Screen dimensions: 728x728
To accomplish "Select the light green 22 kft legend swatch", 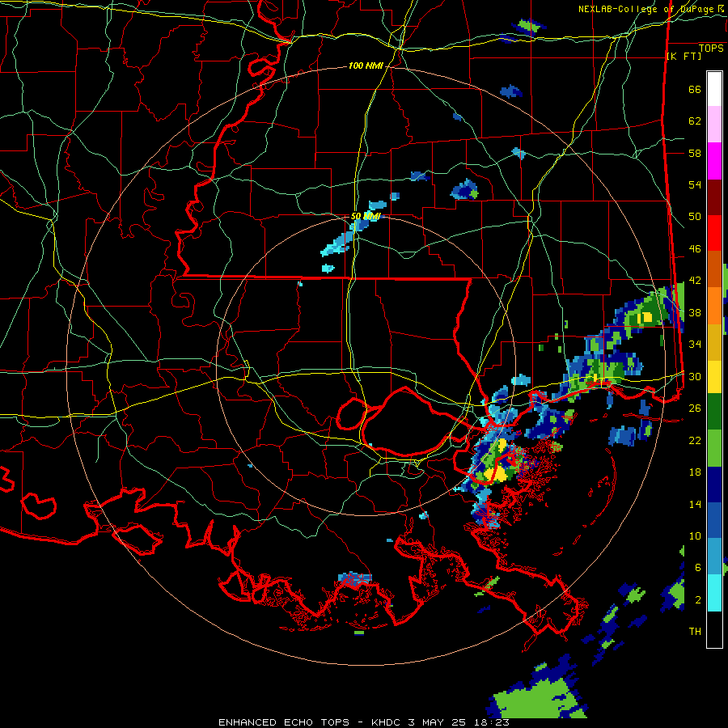I will pyautogui.click(x=714, y=448).
